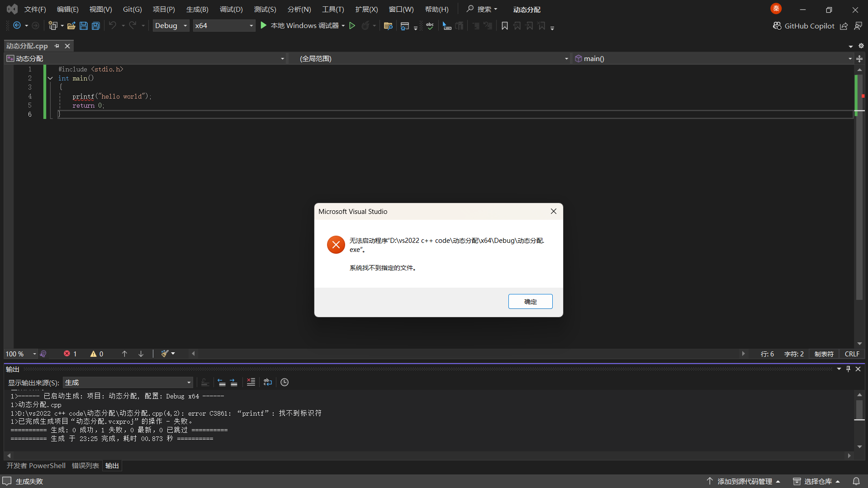
Task: Click the output timestamp clock icon
Action: pyautogui.click(x=285, y=382)
